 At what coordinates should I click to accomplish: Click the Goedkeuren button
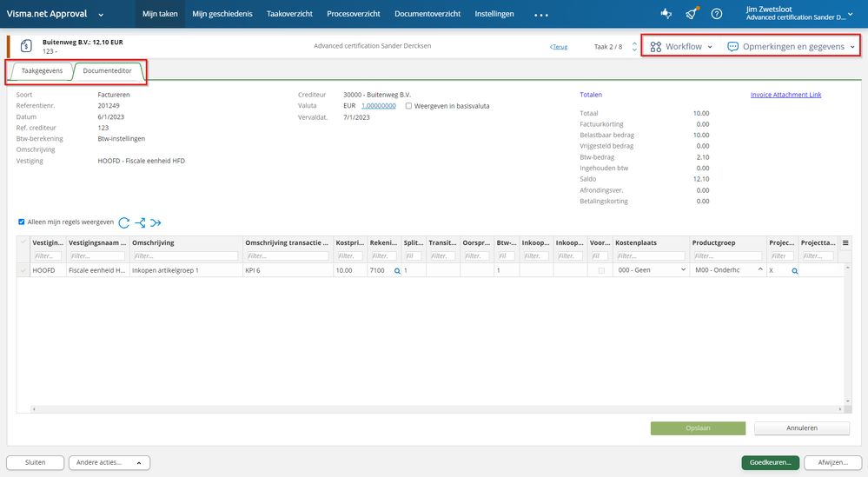[x=769, y=462]
